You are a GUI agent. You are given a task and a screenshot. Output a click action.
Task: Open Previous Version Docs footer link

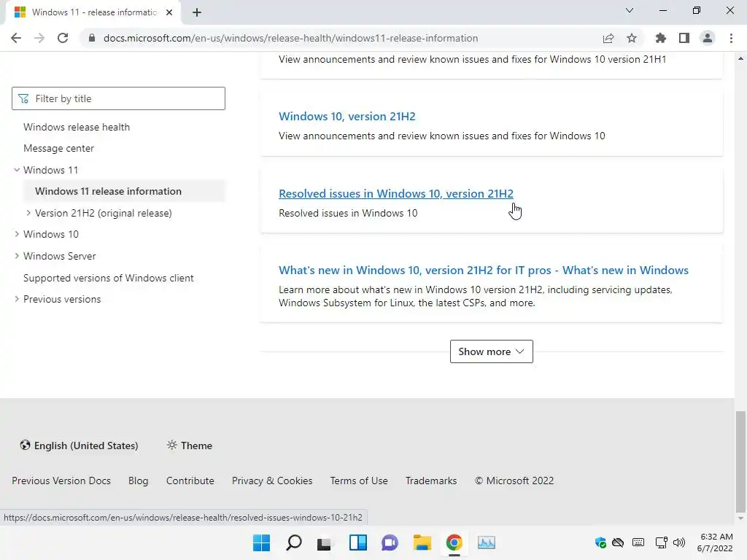61,481
